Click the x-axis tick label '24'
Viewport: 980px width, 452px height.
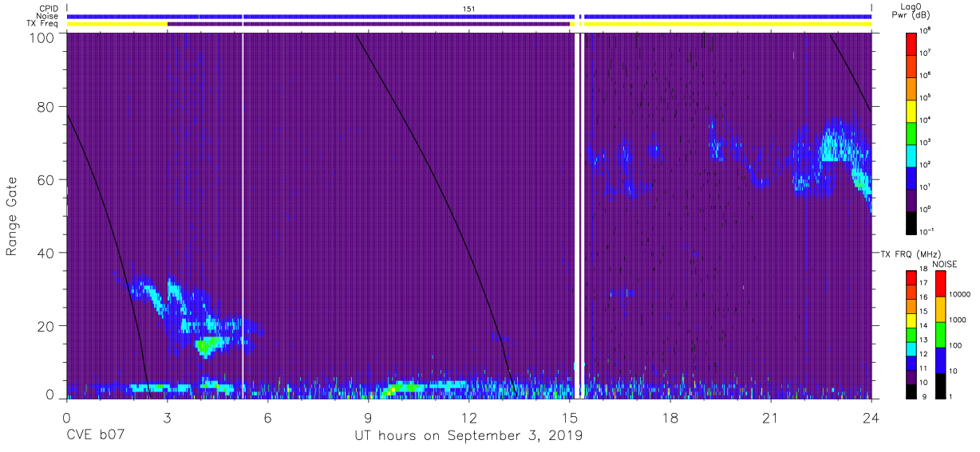(x=871, y=418)
